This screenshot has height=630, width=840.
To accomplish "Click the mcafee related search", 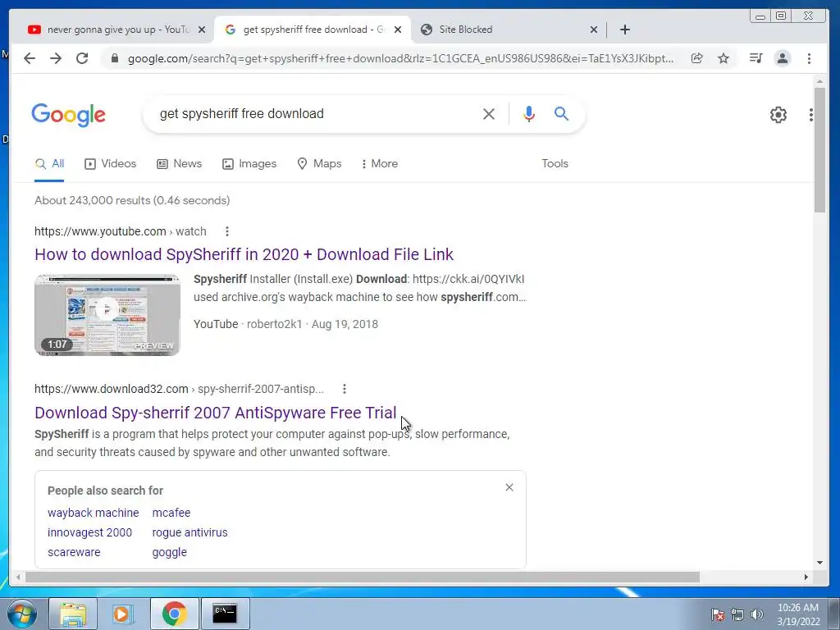I will click(x=171, y=513).
